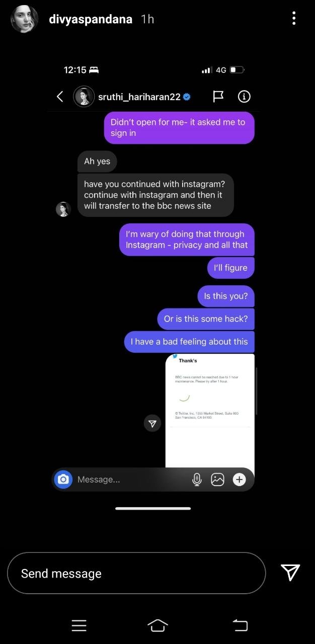Tap the microphone voice message icon
315x644 pixels.
coord(197,479)
